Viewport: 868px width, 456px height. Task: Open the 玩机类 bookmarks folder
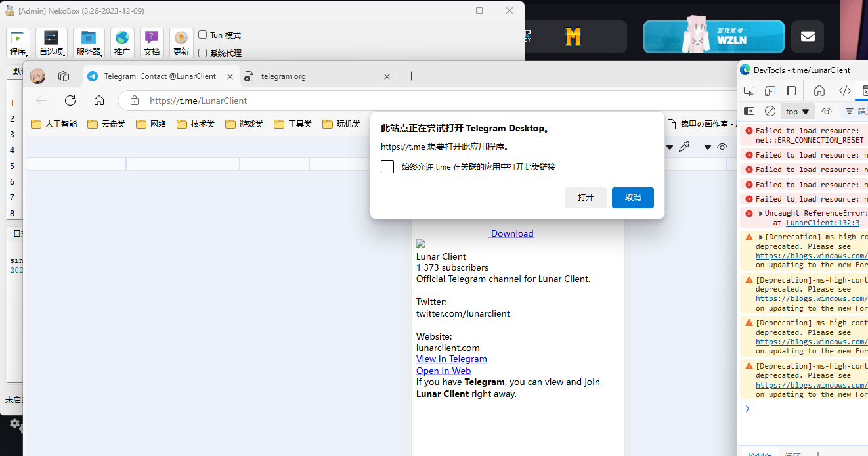click(341, 124)
